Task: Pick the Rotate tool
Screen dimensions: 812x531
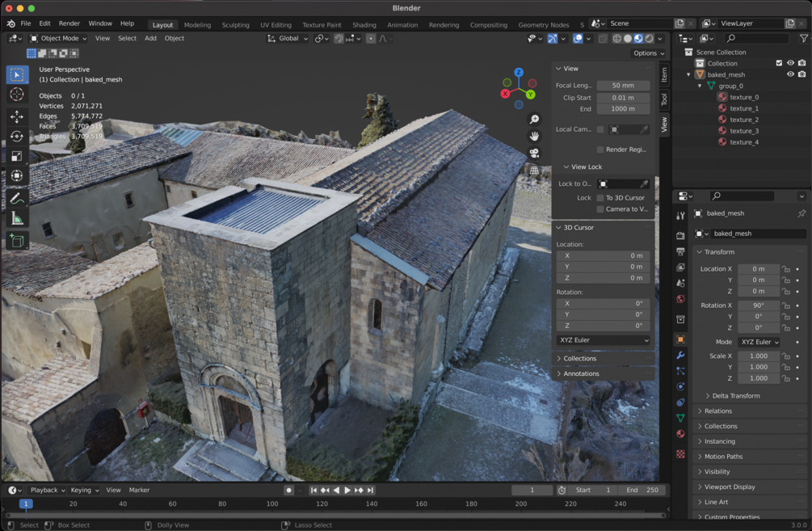Action: click(x=17, y=137)
